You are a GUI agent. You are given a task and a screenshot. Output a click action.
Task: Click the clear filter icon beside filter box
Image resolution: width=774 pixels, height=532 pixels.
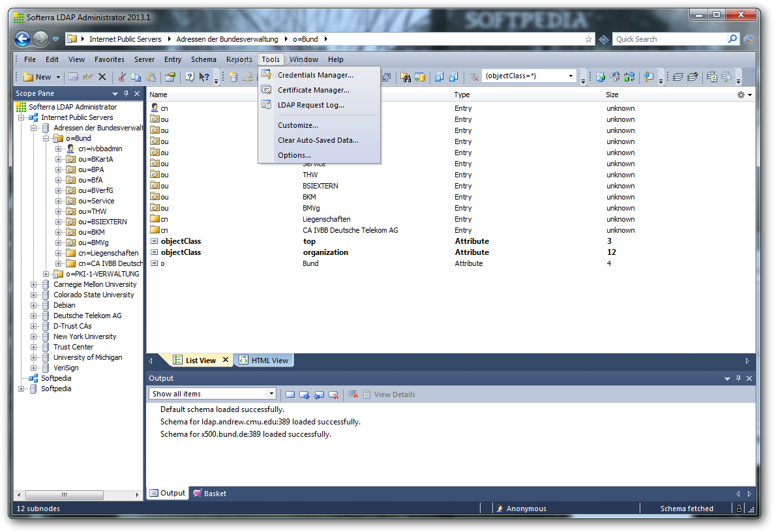tap(474, 77)
